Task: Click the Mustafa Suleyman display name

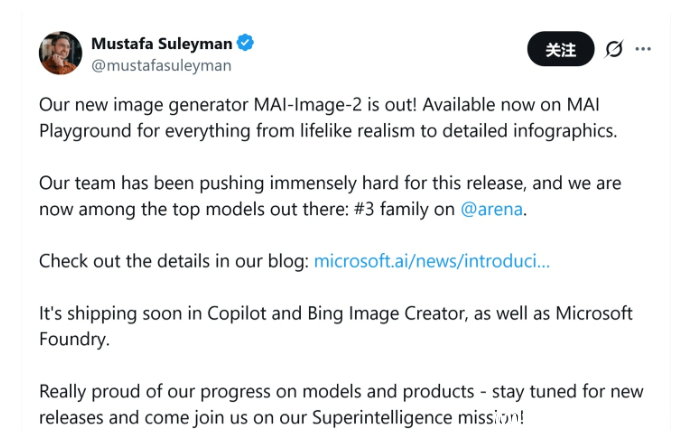Action: (x=162, y=43)
